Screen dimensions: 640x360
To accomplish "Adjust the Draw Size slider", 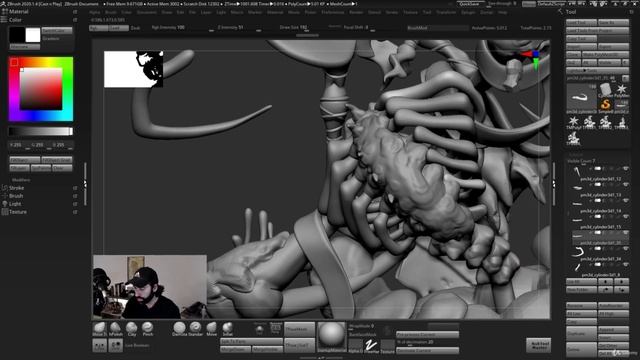I will point(301,28).
